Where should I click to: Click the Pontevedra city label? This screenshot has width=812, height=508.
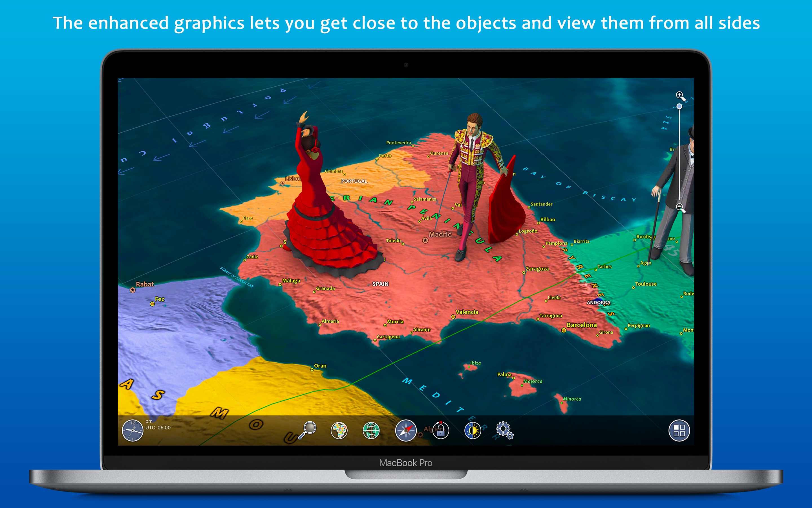point(398,143)
